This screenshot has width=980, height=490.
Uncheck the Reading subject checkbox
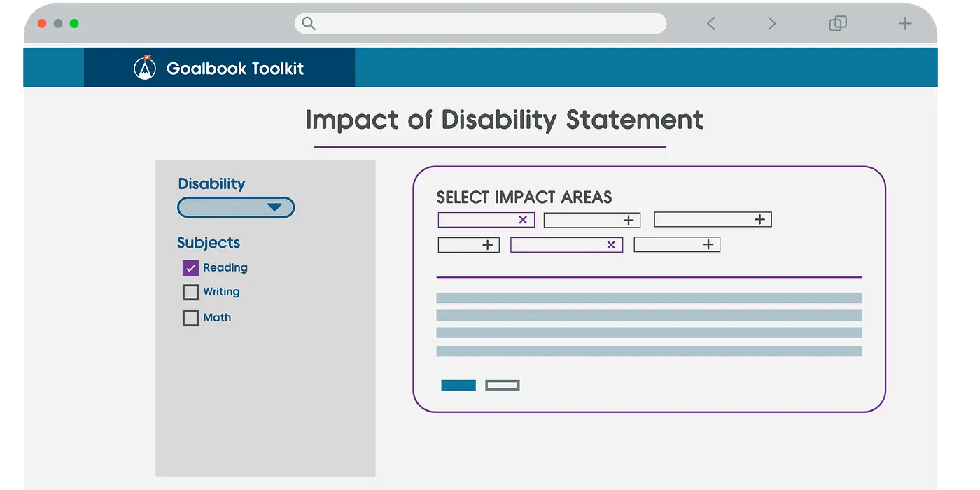click(x=190, y=267)
